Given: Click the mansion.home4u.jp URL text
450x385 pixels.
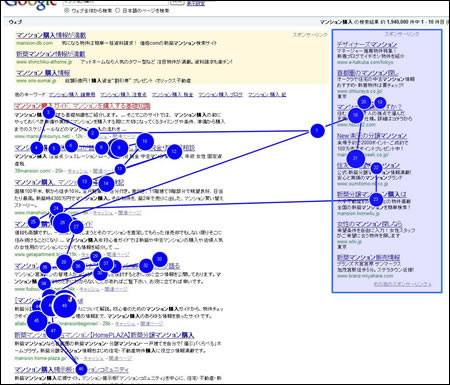Looking at the screenshot, I should 358,213.
